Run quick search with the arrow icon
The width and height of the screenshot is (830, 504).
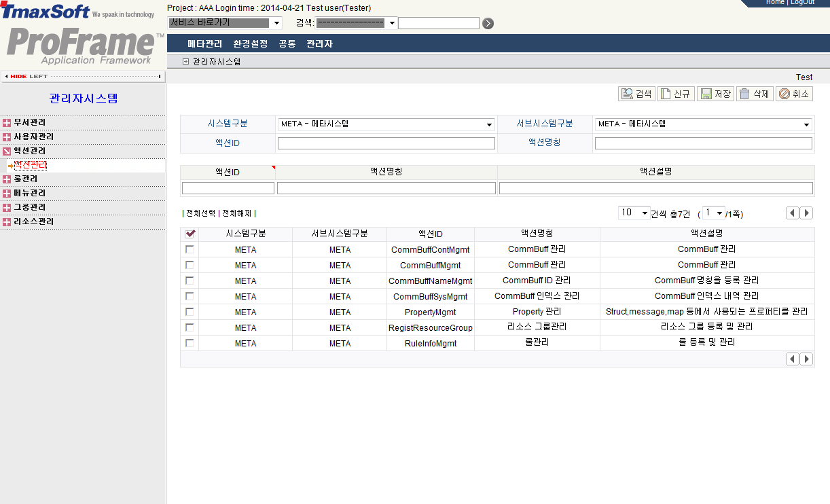click(488, 22)
